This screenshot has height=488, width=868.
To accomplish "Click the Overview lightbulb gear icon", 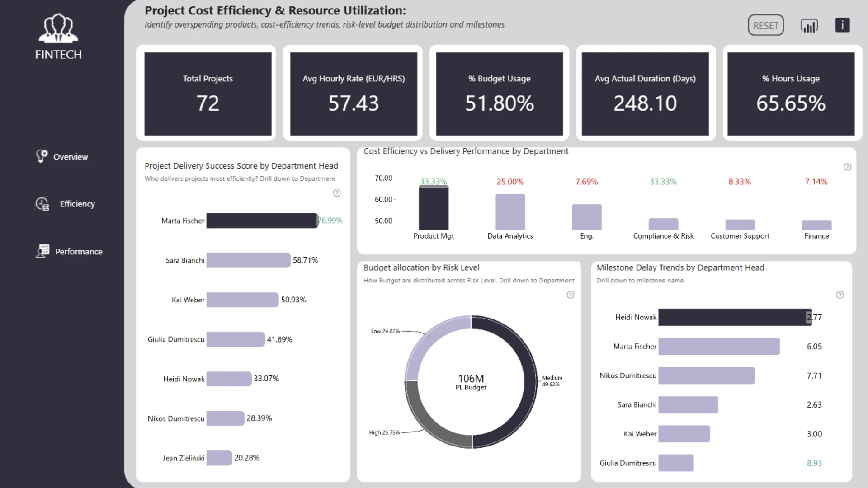I will pyautogui.click(x=42, y=156).
